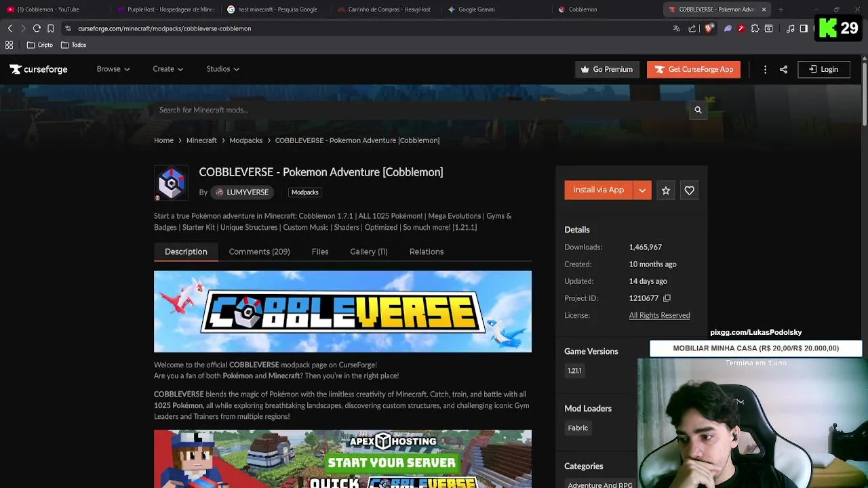Reload the page
The height and width of the screenshot is (488, 868).
coord(37,28)
